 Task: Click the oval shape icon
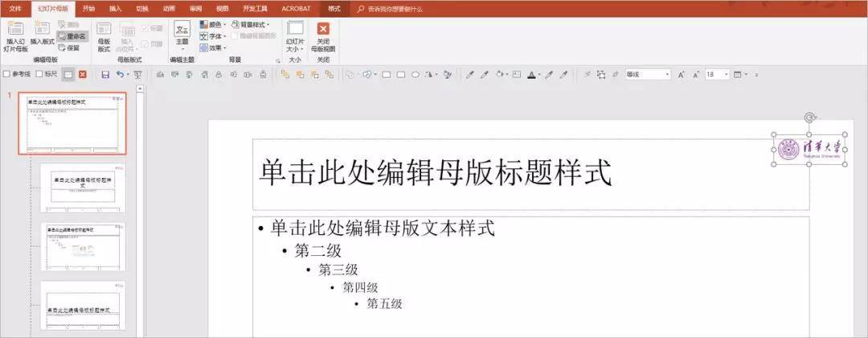point(416,74)
